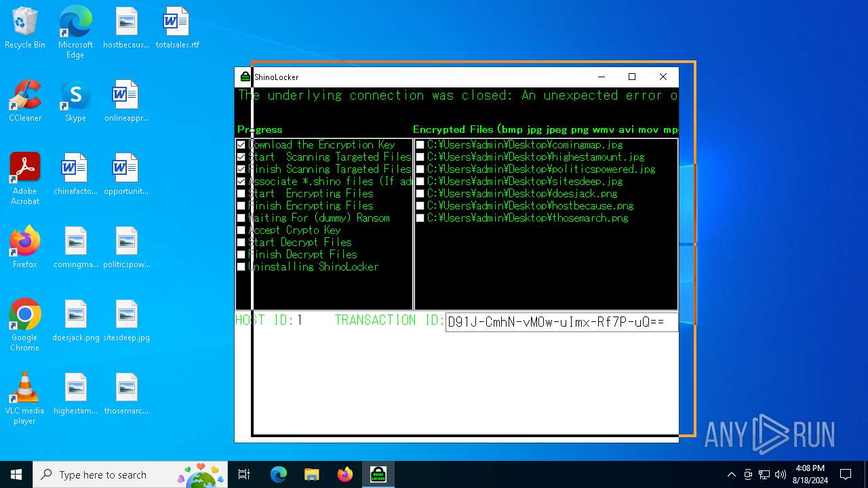Viewport: 868px width, 488px height.
Task: Click the taskbar search box
Action: coord(132,474)
